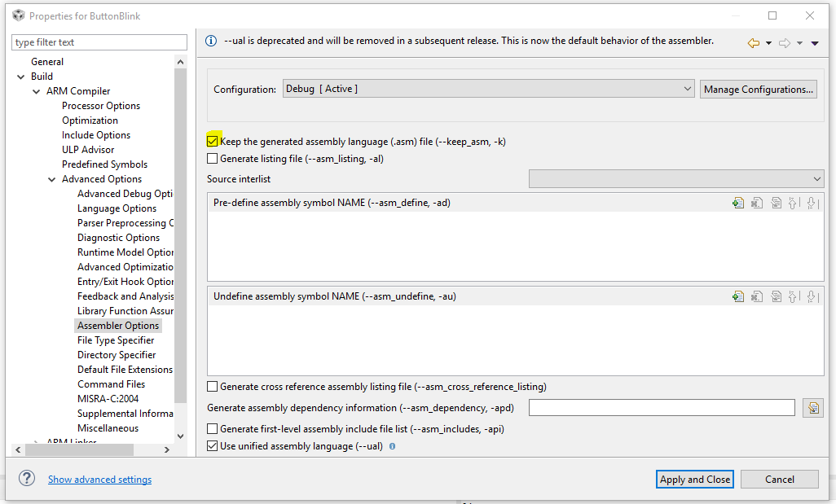Click Edit icon in Undefine assembly symbol list

[776, 296]
